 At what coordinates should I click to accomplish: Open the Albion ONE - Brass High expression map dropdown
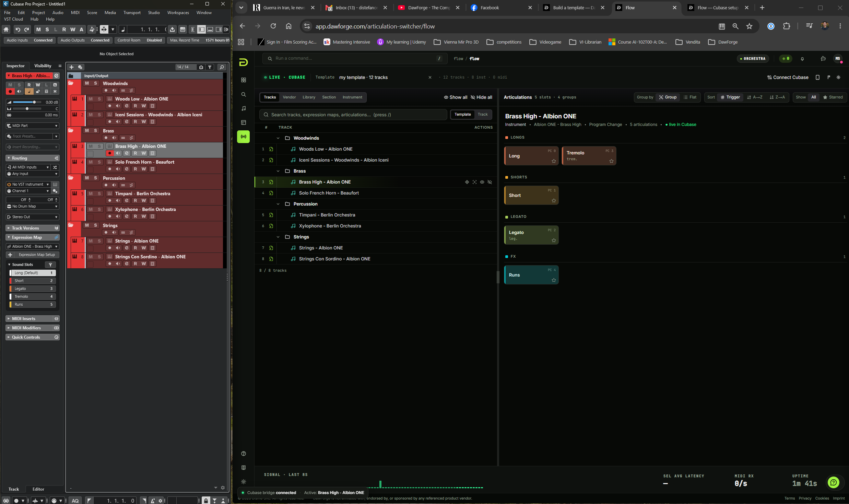coord(33,247)
